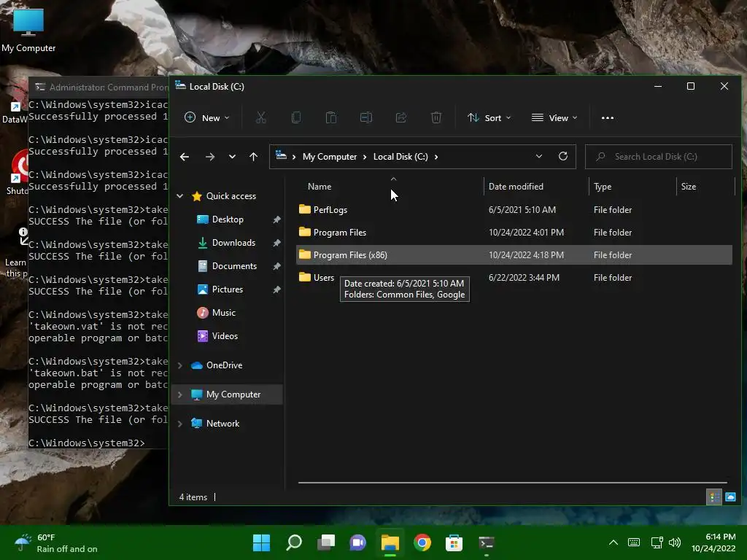Select the Program Files folder
Viewport: 747px width, 560px height.
514,233
